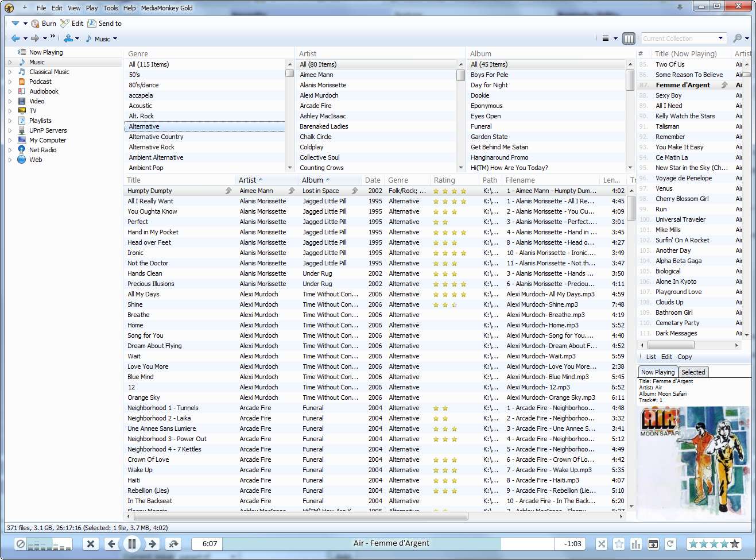Open the search magnifier icon

[x=737, y=38]
